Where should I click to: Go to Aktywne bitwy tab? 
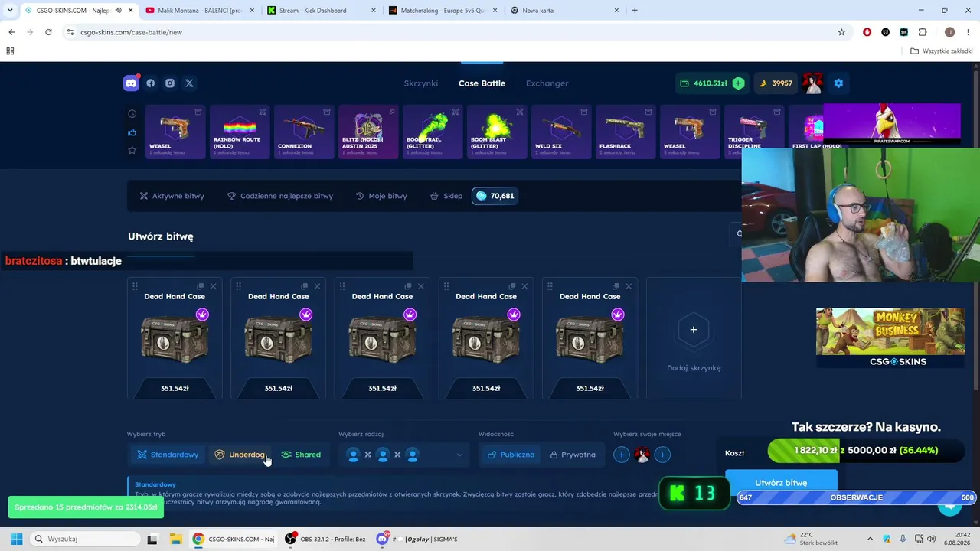tap(172, 196)
